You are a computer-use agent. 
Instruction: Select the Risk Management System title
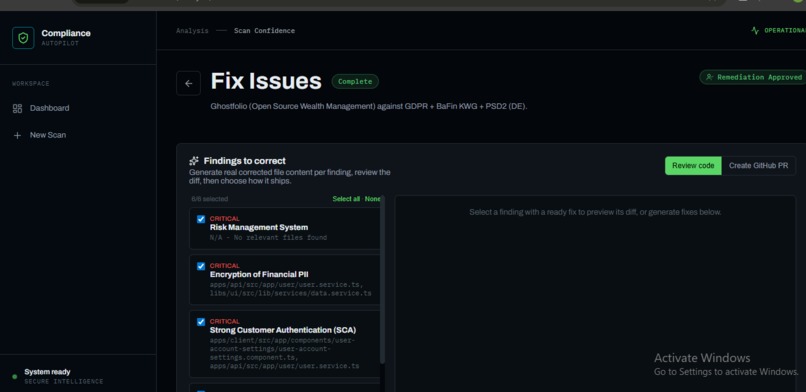point(259,228)
